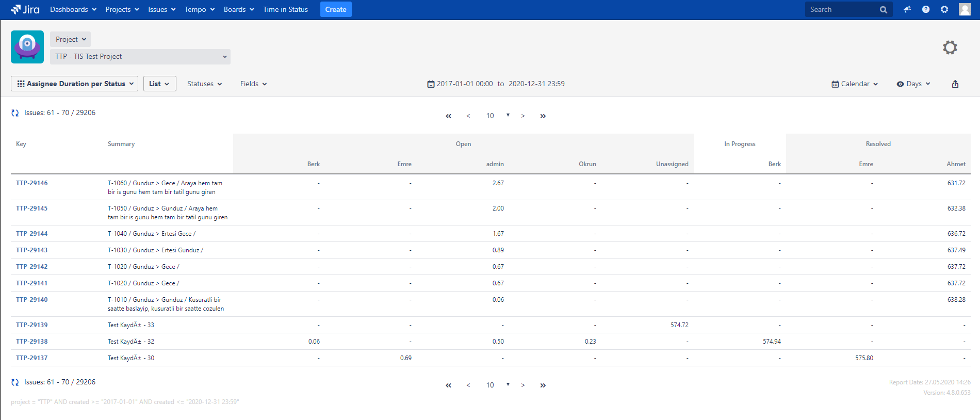Click the Search input field
The width and height of the screenshot is (980, 420).
[x=842, y=9]
